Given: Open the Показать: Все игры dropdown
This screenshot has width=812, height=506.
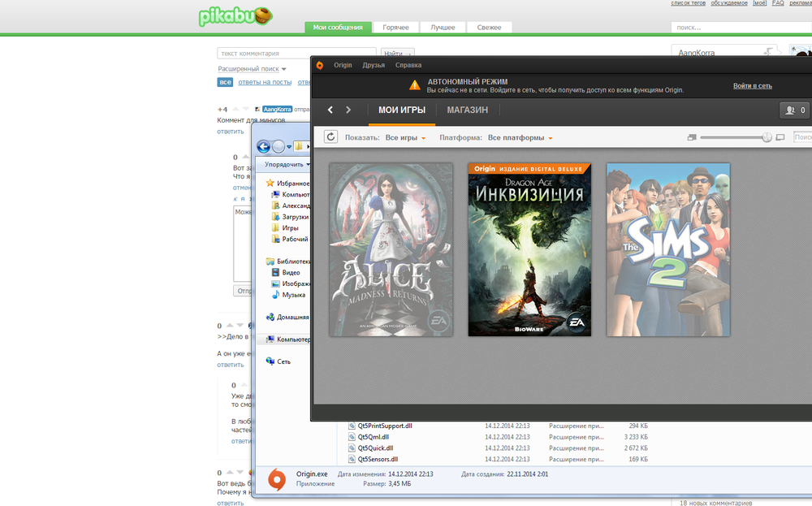Looking at the screenshot, I should pos(405,138).
